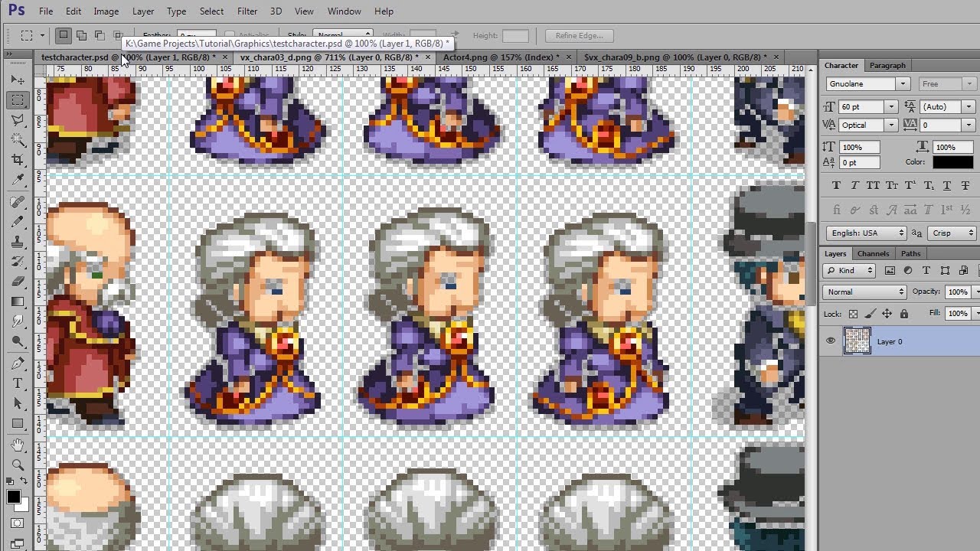The image size is (980, 551).
Task: Lock image pixels with brush icon
Action: (x=870, y=314)
